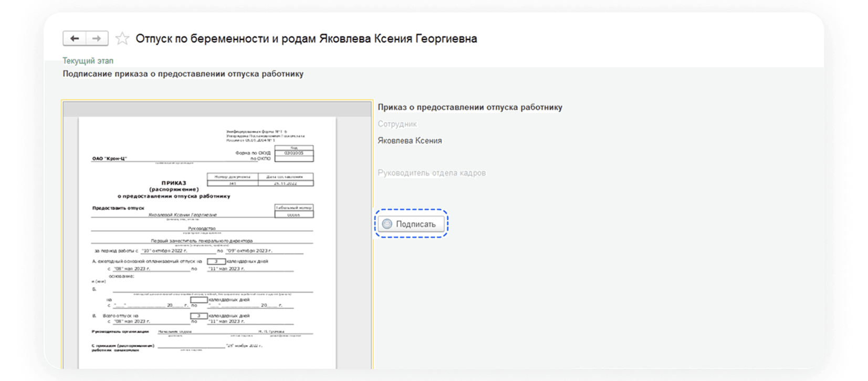Click the document title Отпуск по беременности
Screen dimensions: 868x381
pos(306,38)
